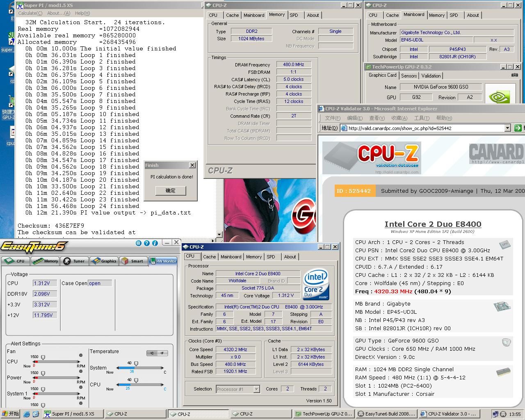Open Super PI Calculate menu
This screenshot has height=420, width=525.
[30, 13]
